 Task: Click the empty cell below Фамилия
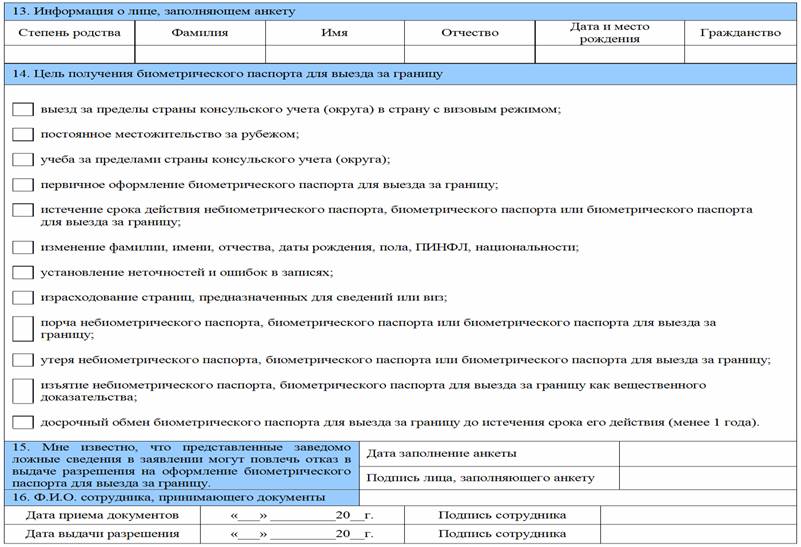point(200,54)
